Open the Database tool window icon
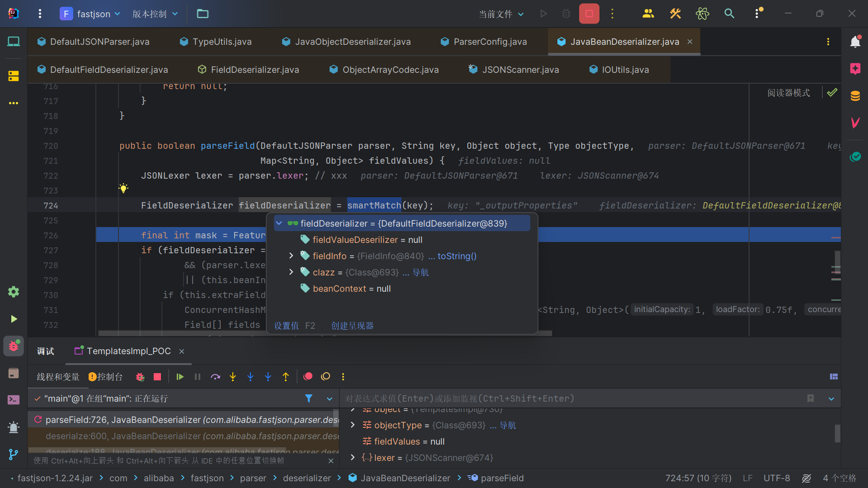 pyautogui.click(x=855, y=96)
